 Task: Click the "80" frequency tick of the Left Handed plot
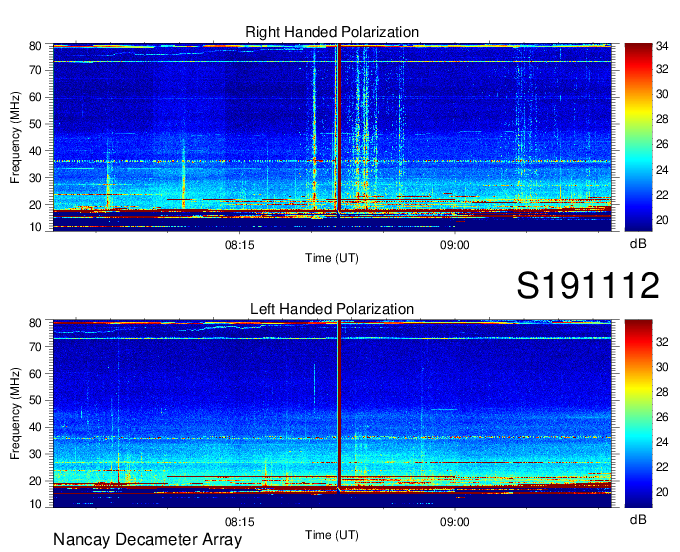pyautogui.click(x=35, y=323)
